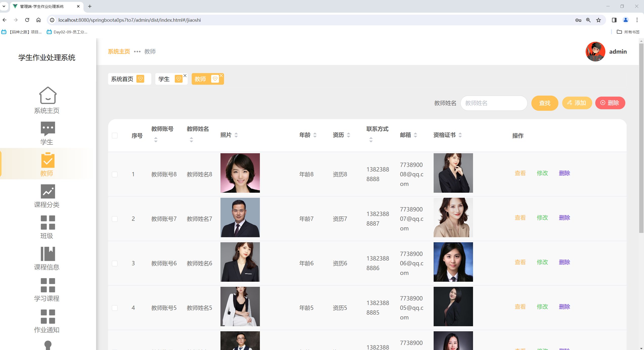Open Chrome three-dot menu
Viewport: 644px width, 350px height.
pyautogui.click(x=637, y=20)
